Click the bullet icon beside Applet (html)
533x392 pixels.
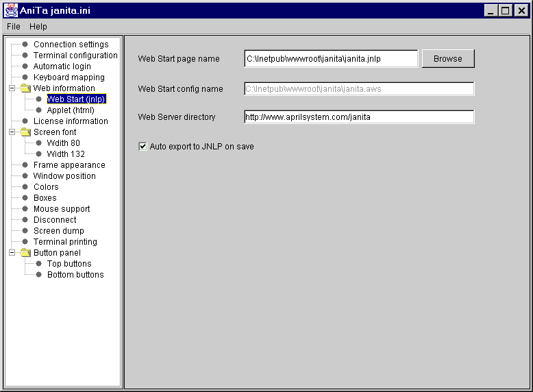coord(39,110)
